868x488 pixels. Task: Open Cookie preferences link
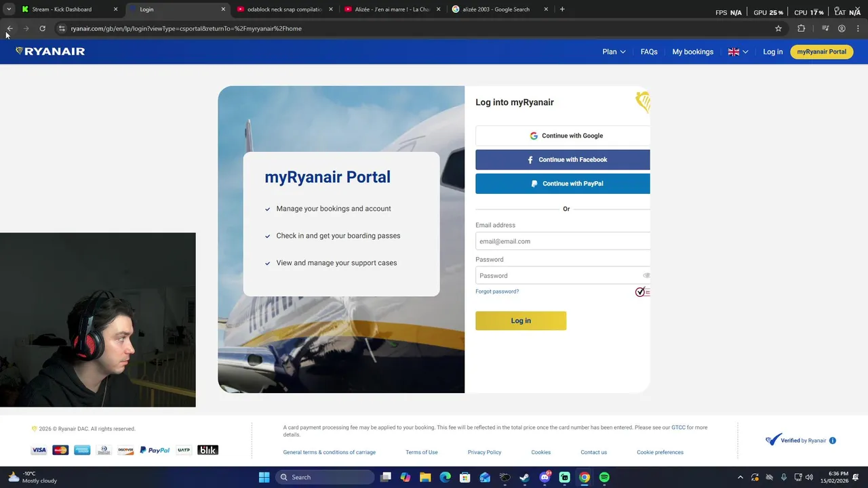tap(660, 452)
